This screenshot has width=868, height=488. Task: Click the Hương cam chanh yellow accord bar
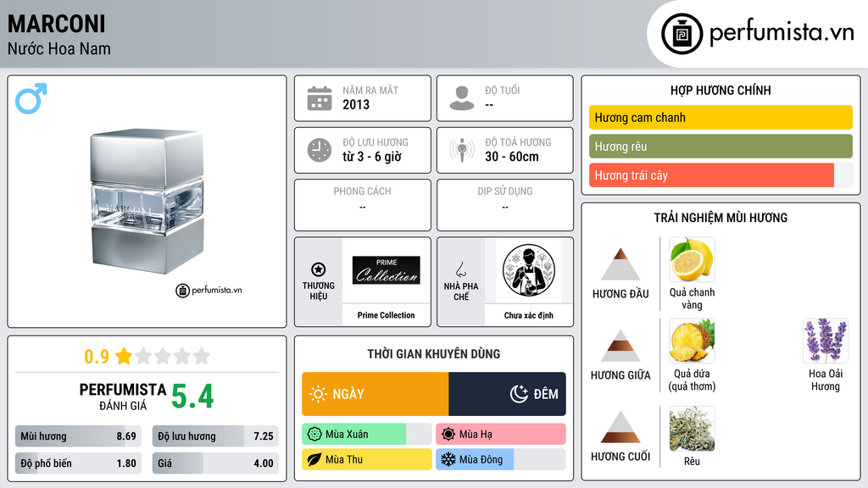pyautogui.click(x=721, y=117)
